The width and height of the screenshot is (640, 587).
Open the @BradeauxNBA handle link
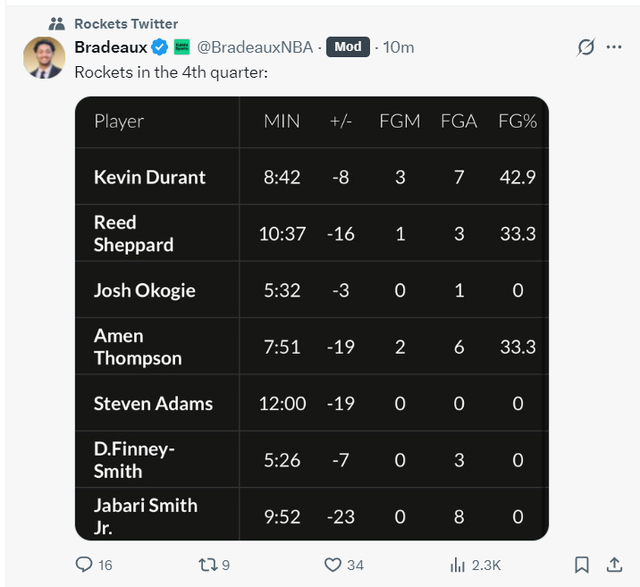pos(254,47)
